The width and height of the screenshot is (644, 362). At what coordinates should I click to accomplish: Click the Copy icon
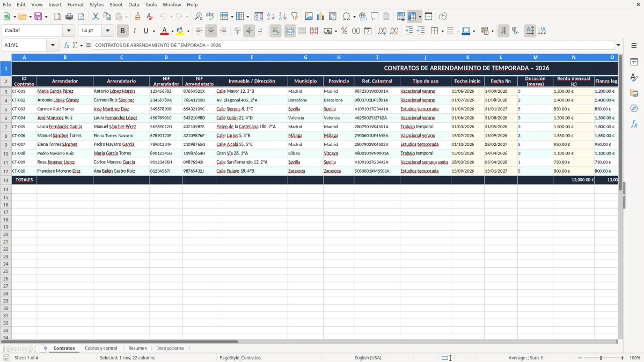coord(107,17)
